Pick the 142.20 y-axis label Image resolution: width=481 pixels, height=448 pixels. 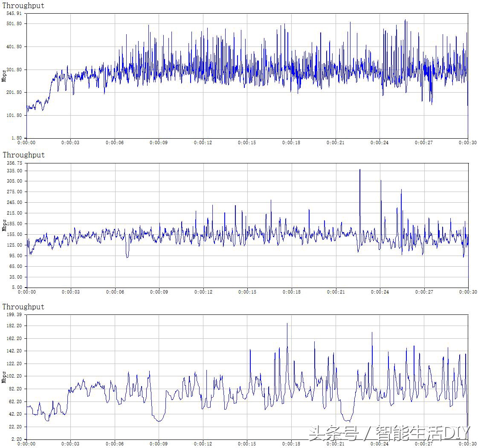14,351
